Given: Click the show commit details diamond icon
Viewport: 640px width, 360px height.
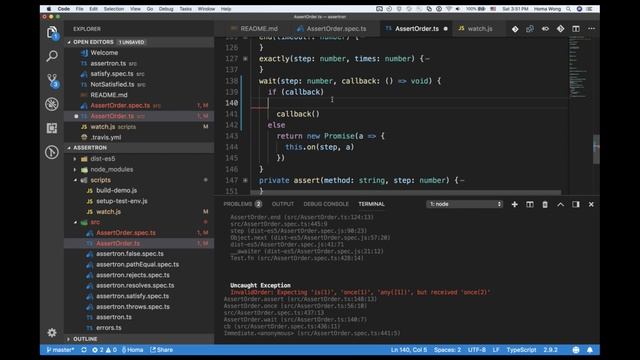Looking at the screenshot, I should pyautogui.click(x=560, y=29).
